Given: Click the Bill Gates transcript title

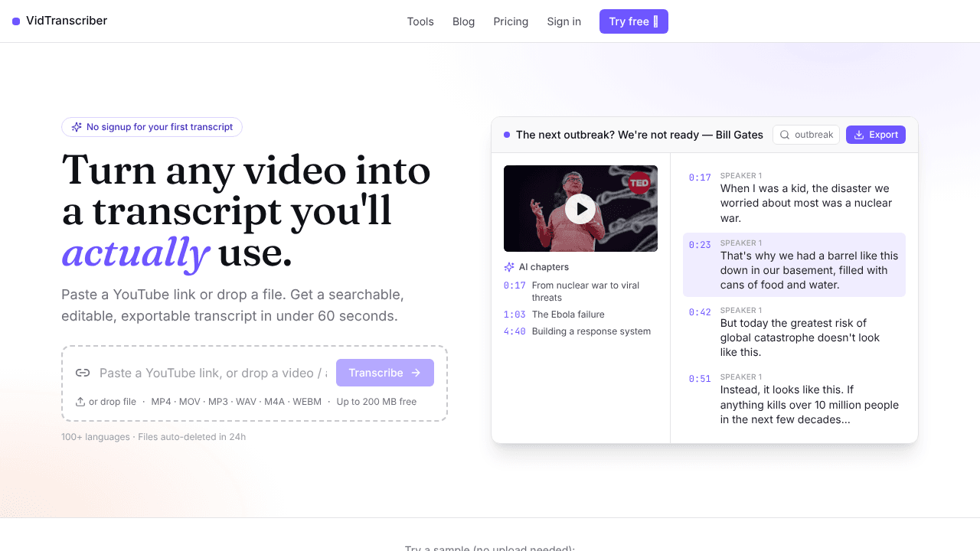Looking at the screenshot, I should click(x=639, y=135).
